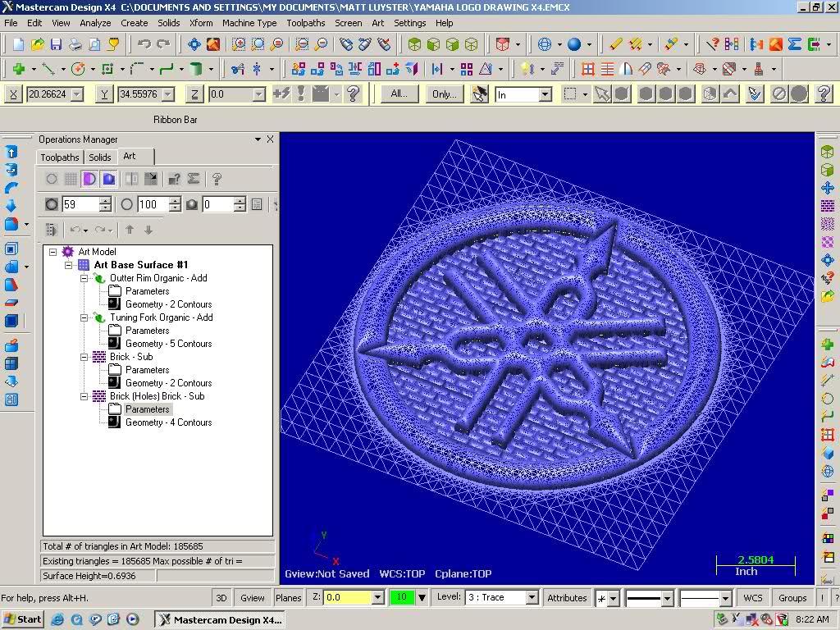Switch to the Toolpaths tab
The height and width of the screenshot is (630, 840).
coord(59,157)
